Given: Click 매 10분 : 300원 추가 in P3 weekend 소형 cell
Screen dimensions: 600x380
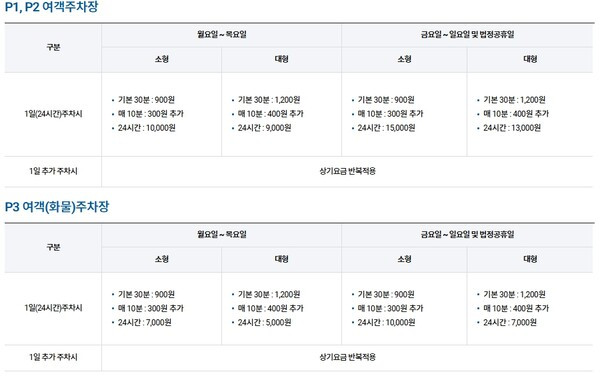Looking at the screenshot, I should tap(390, 308).
